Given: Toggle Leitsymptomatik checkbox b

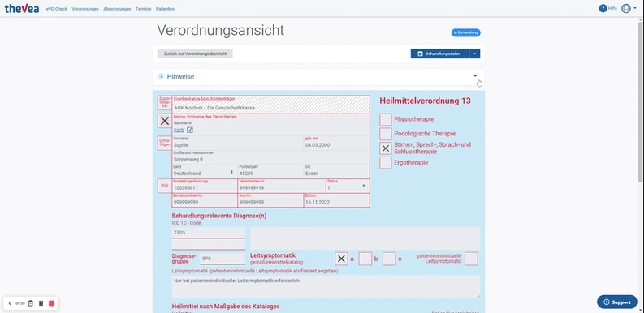Looking at the screenshot, I should point(365,259).
